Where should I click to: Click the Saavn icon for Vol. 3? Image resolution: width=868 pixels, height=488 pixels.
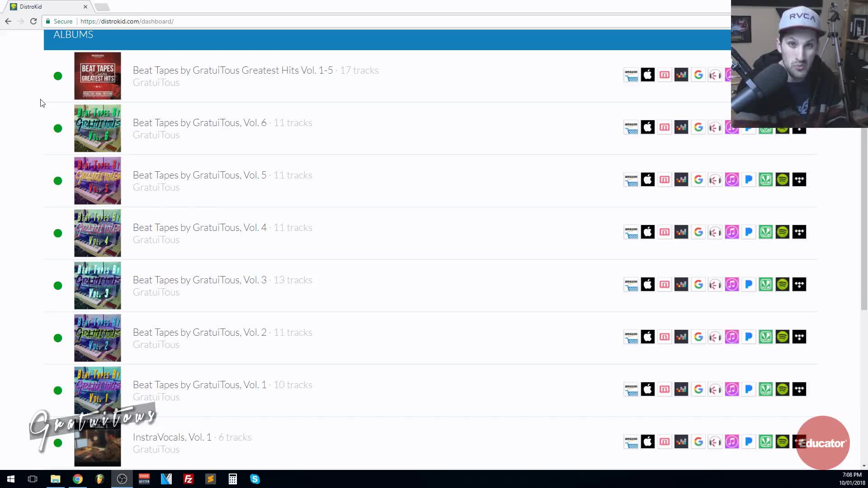765,285
